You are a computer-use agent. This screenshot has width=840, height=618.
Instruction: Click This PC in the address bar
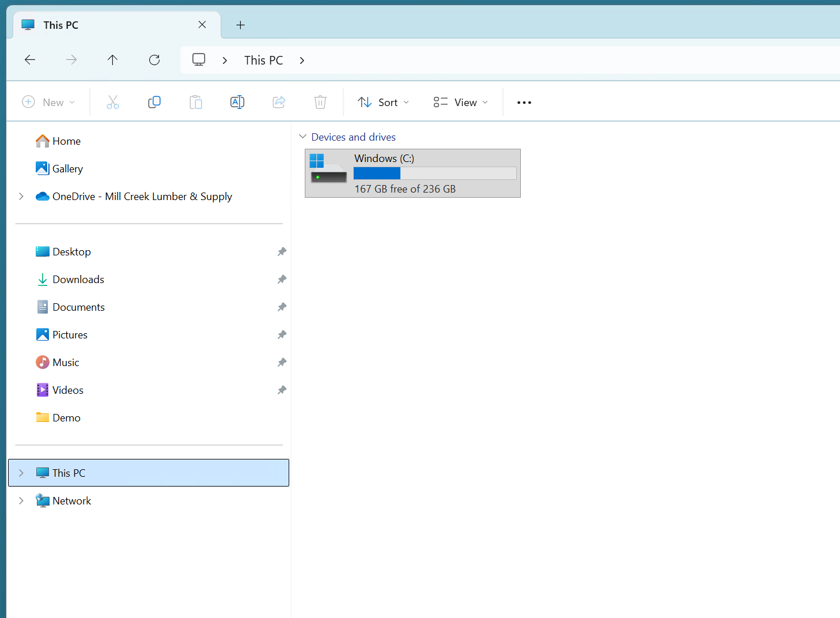(263, 61)
